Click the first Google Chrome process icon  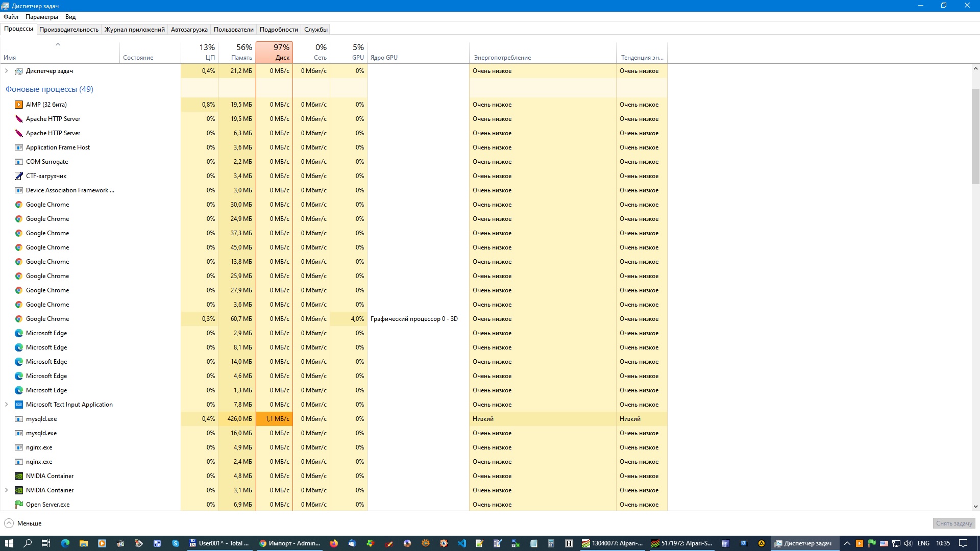tap(19, 205)
